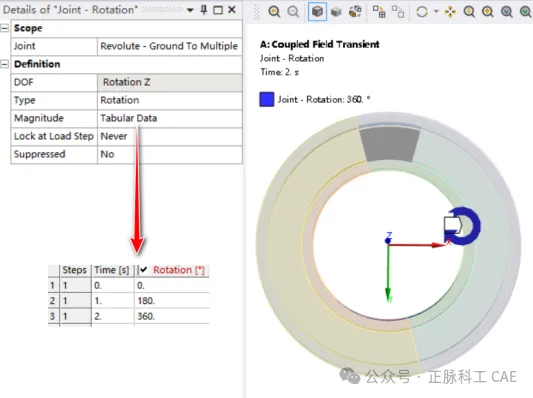Select table row number 2
533x398 pixels.
click(x=53, y=301)
